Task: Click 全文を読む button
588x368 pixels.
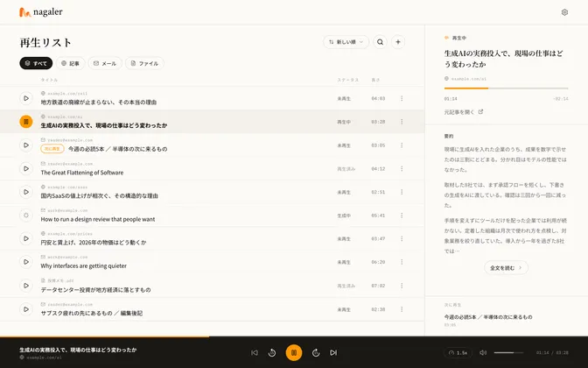Action: coord(506,268)
